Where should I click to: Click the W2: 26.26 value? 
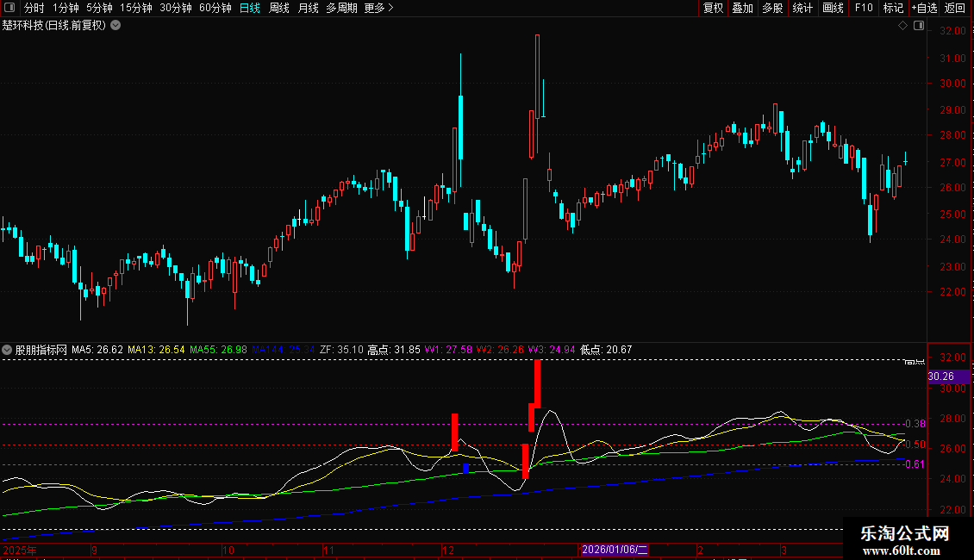tap(500, 350)
